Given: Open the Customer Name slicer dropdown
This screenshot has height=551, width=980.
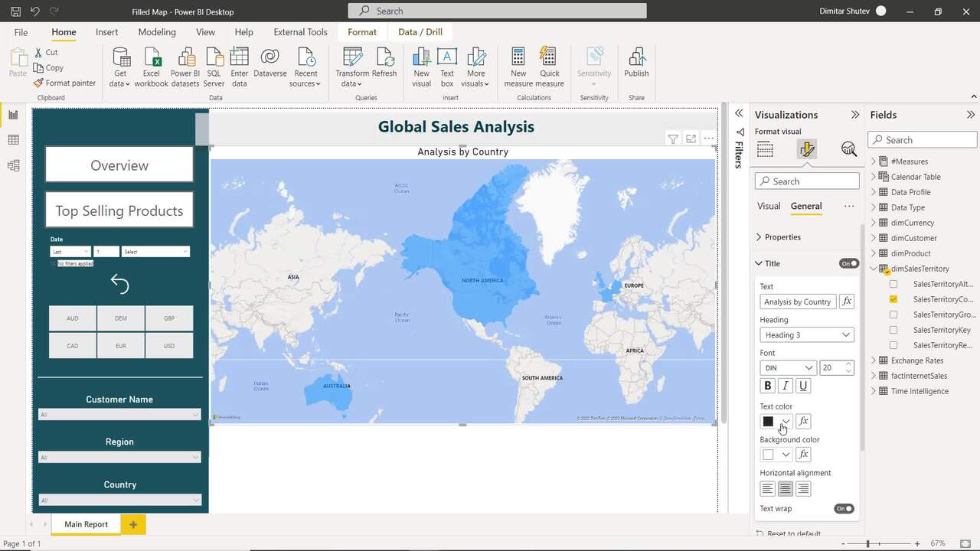Looking at the screenshot, I should point(120,414).
